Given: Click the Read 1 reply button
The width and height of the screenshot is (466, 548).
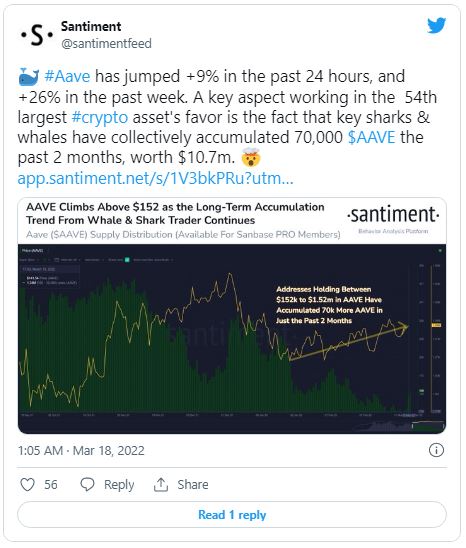Looking at the screenshot, I should (x=232, y=514).
